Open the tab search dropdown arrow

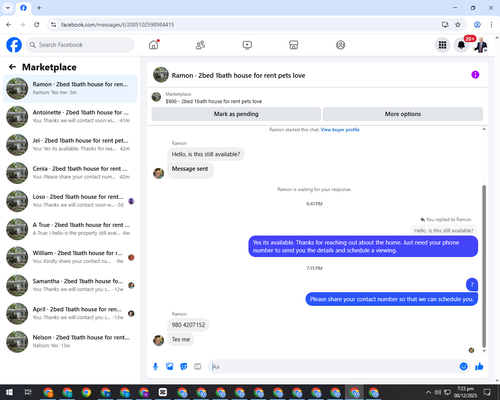(8, 8)
